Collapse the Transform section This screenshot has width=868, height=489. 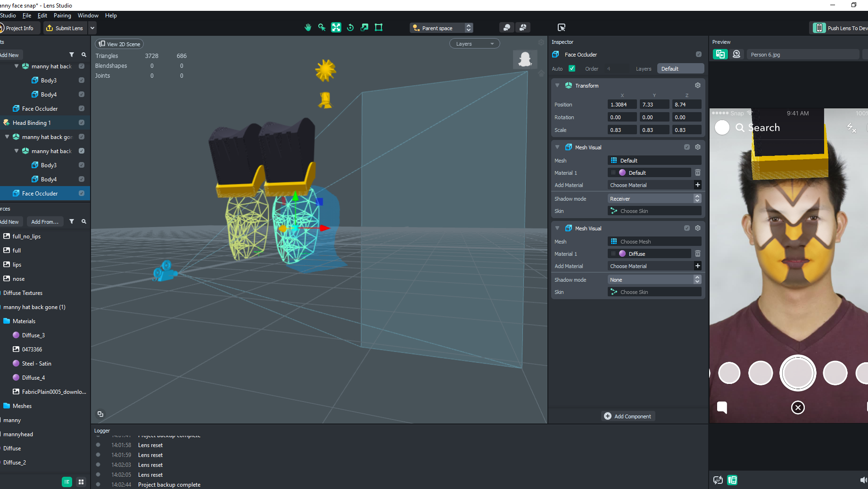point(557,85)
